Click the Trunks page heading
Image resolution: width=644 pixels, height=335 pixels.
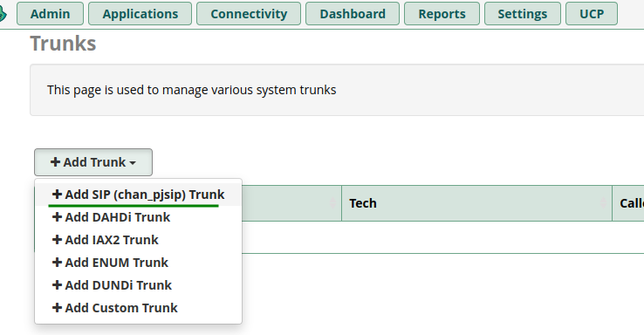point(63,43)
